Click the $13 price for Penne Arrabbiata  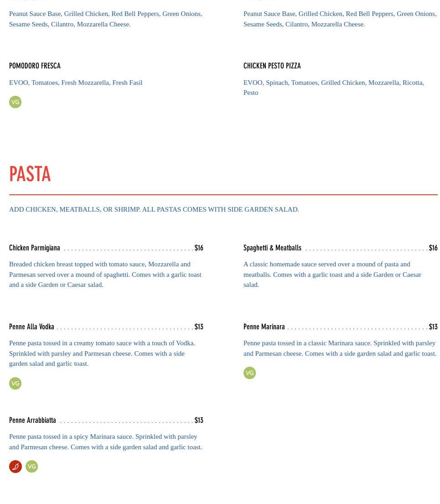(199, 420)
